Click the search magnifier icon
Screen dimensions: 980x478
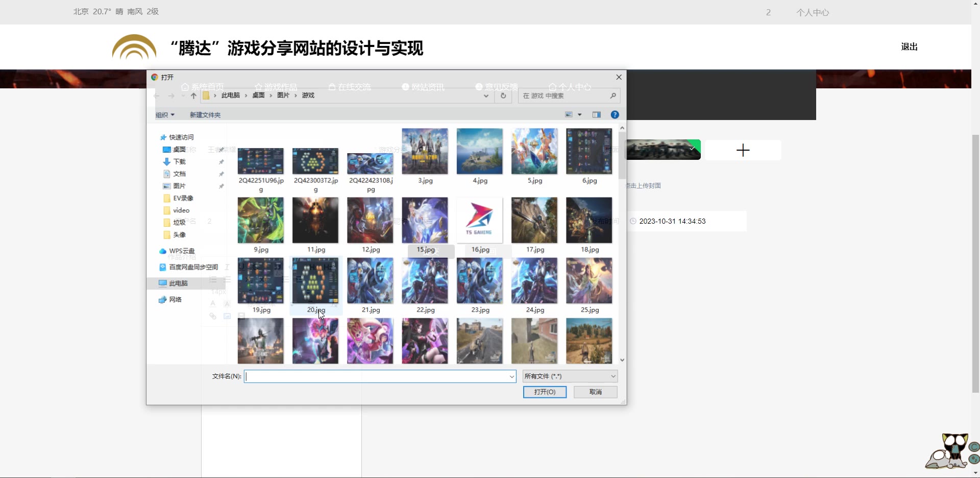[613, 95]
